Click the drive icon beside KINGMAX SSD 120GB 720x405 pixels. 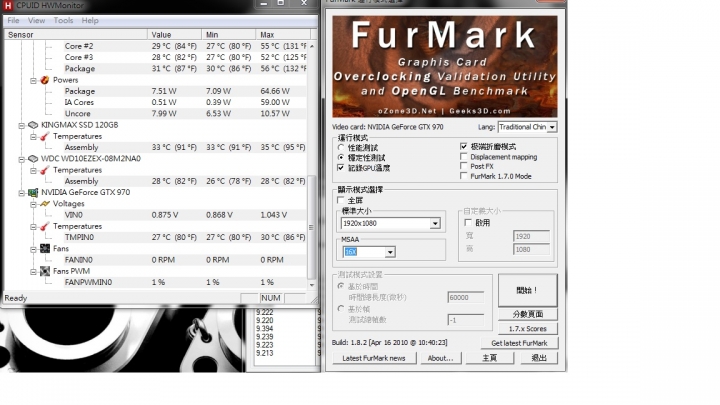pyautogui.click(x=33, y=125)
